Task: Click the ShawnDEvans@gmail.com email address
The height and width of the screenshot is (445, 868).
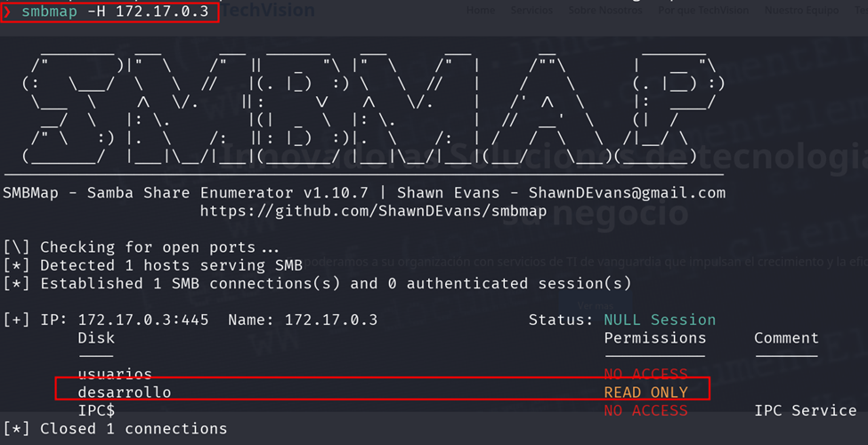Action: click(627, 192)
